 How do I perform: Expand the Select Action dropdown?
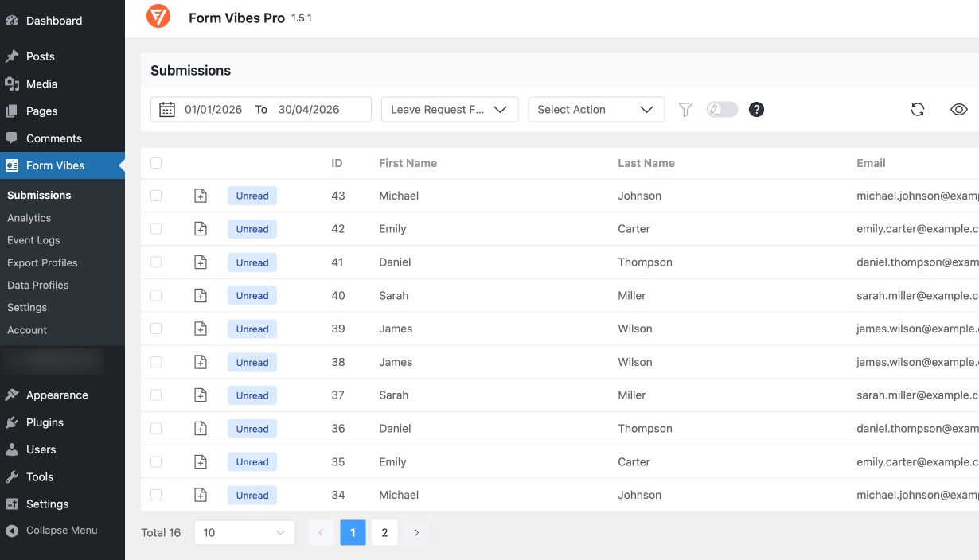point(596,110)
